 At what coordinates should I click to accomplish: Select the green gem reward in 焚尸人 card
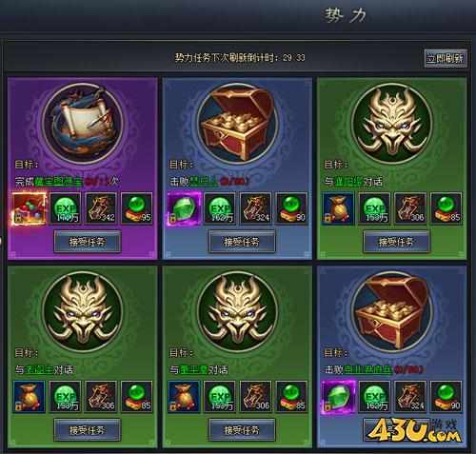pyautogui.click(x=184, y=208)
